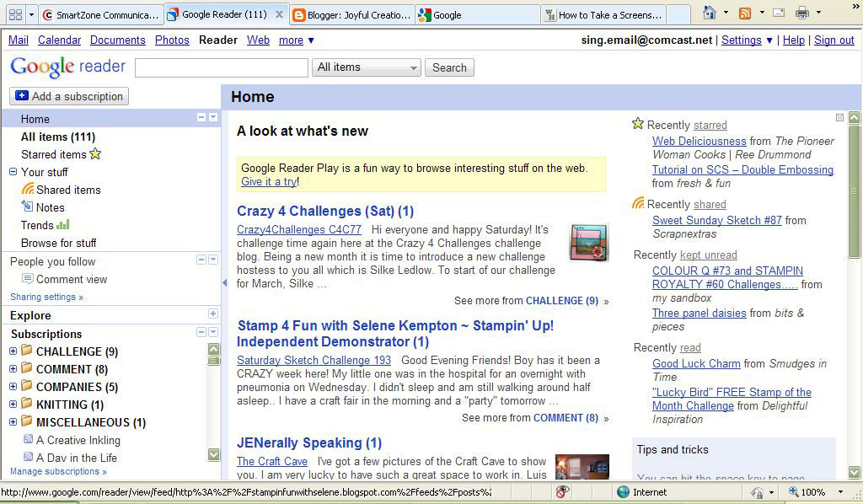Screen dimensions: 863x504
Task: Open the Web link
Action: (258, 40)
